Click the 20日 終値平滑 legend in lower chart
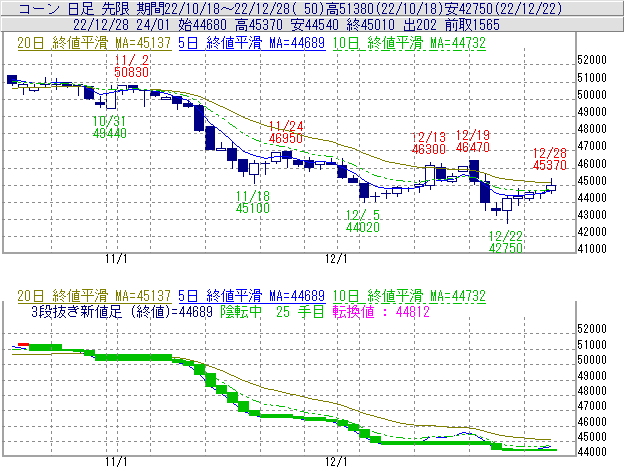 pyautogui.click(x=94, y=296)
